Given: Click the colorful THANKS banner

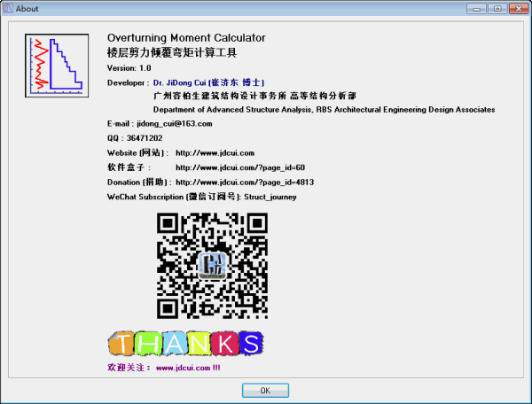Looking at the screenshot, I should 185,344.
